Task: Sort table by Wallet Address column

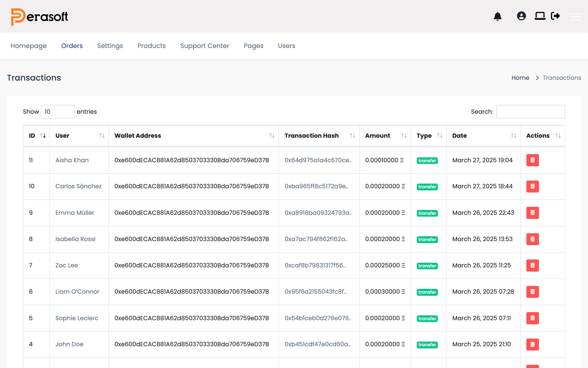Action: point(194,136)
